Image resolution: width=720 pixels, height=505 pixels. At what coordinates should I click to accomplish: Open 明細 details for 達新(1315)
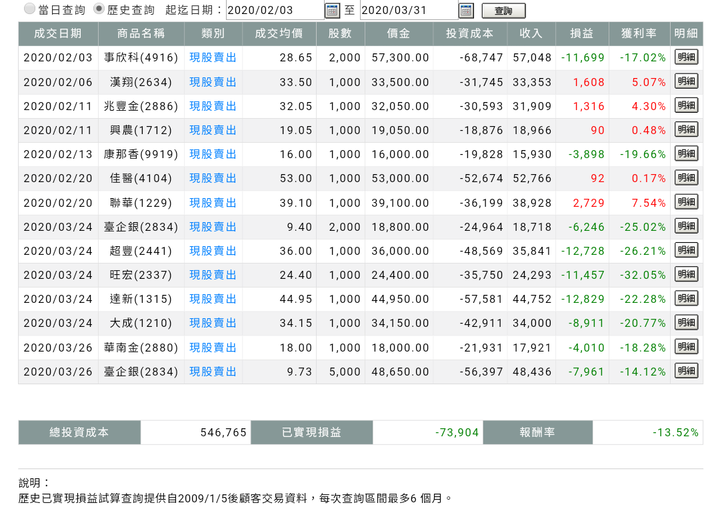[686, 298]
